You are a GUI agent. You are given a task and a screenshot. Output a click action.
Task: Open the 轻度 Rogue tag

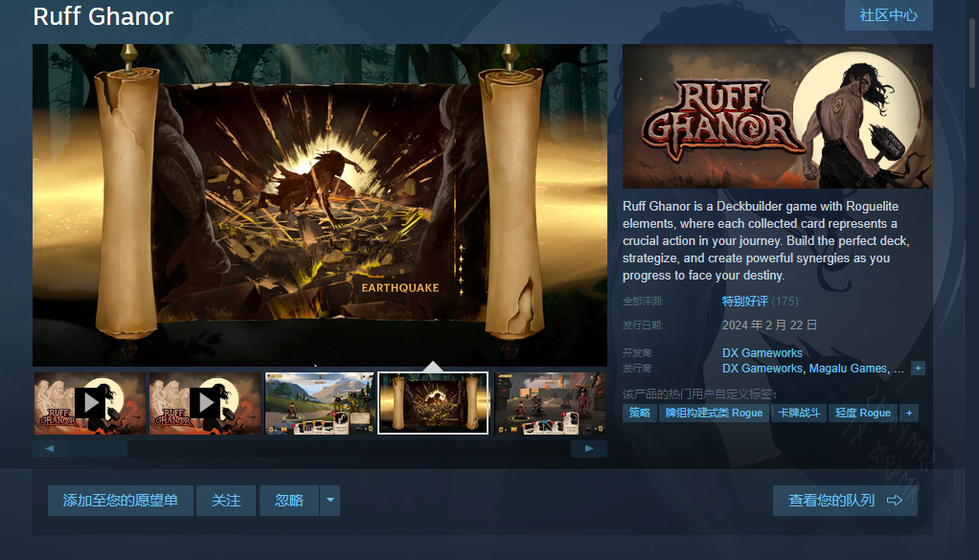coord(862,413)
